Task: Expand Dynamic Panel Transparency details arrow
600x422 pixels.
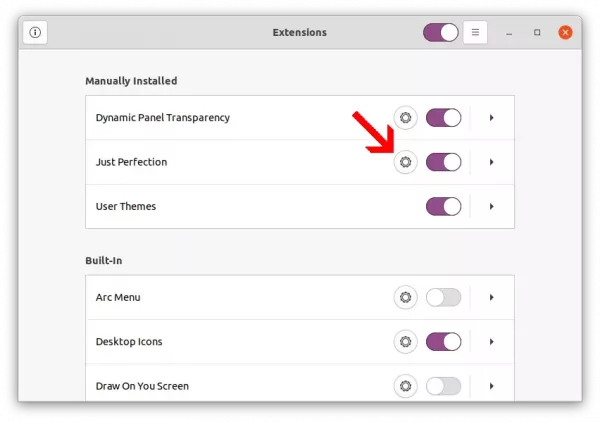Action: pyautogui.click(x=492, y=117)
